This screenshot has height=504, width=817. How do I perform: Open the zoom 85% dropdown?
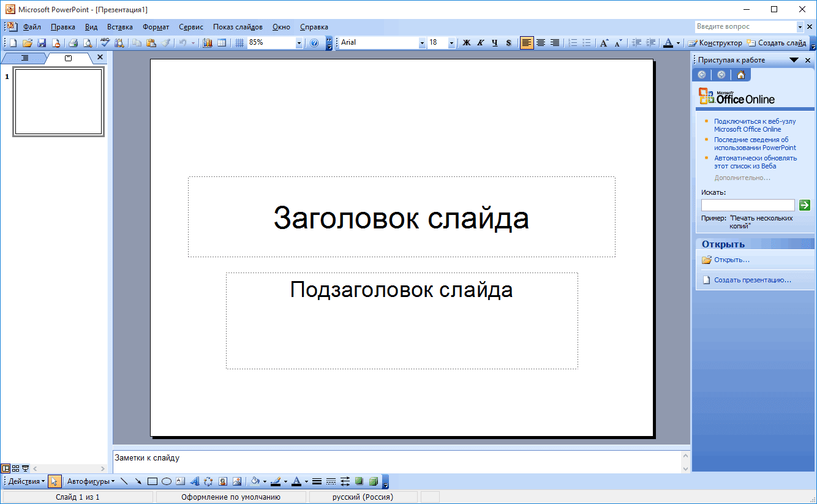tap(299, 43)
